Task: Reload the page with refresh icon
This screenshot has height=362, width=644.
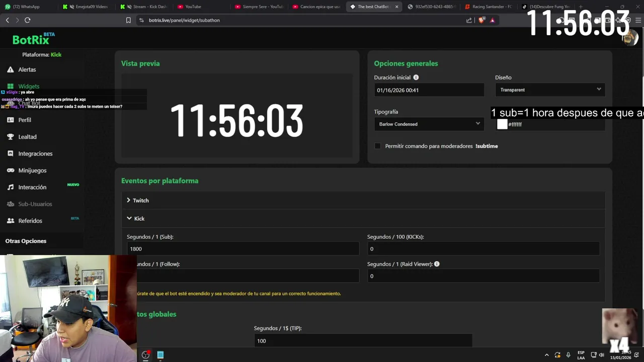Action: pyautogui.click(x=27, y=20)
